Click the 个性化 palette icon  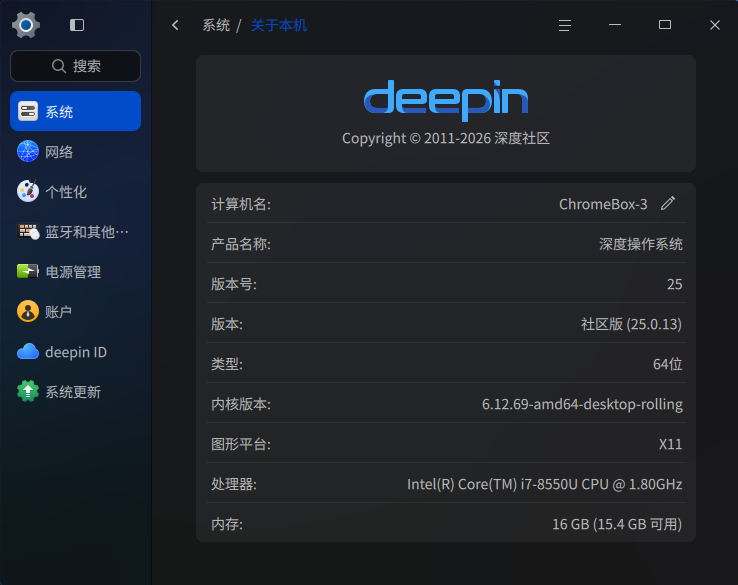[x=28, y=192]
